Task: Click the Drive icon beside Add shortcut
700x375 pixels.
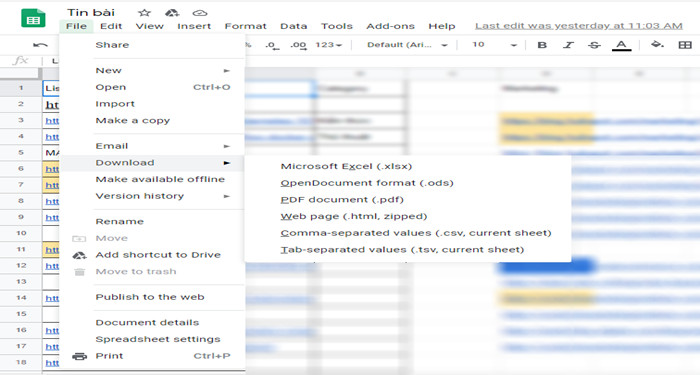Action: [79, 255]
